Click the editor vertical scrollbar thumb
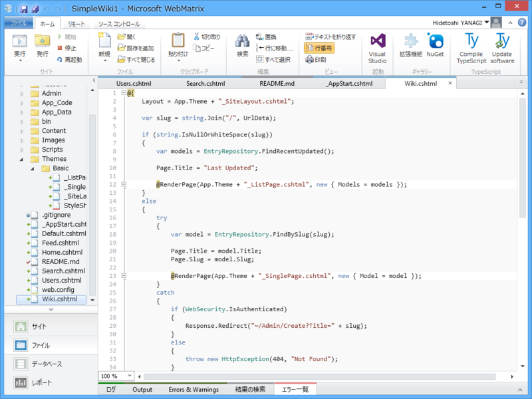The width and height of the screenshot is (532, 399). click(x=522, y=158)
